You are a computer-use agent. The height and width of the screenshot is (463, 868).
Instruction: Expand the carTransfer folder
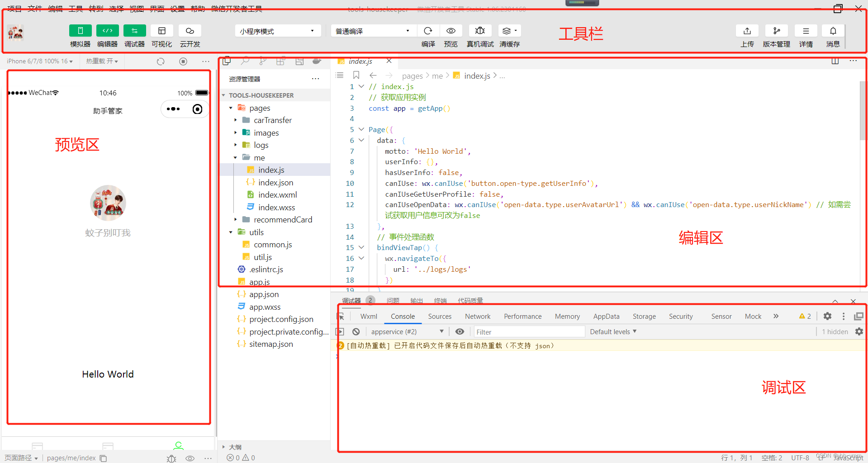point(235,120)
